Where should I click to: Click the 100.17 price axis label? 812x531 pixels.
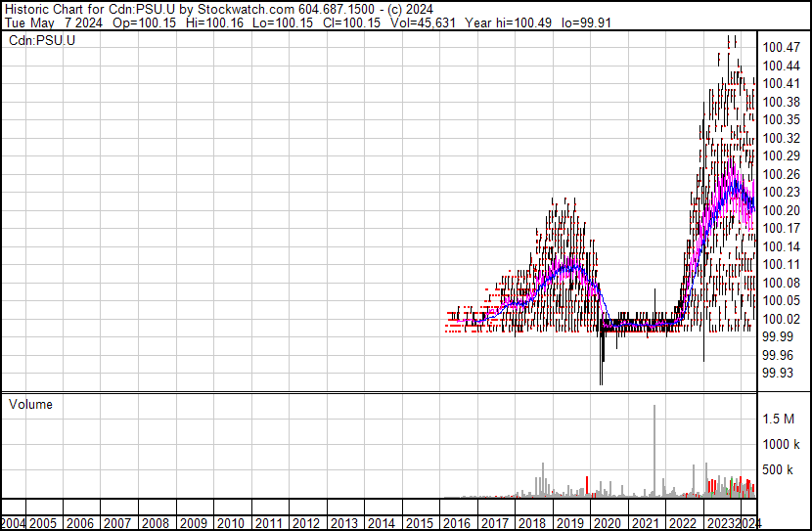[x=781, y=228]
